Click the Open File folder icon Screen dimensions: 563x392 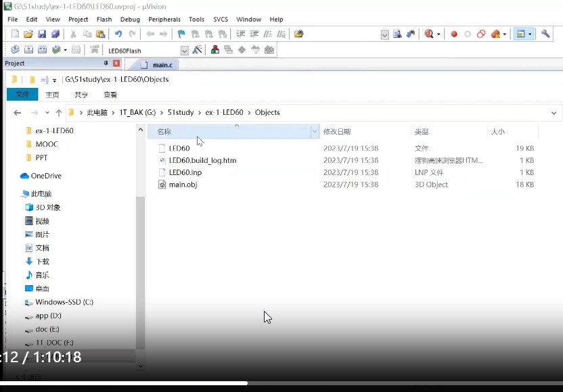[x=28, y=34]
